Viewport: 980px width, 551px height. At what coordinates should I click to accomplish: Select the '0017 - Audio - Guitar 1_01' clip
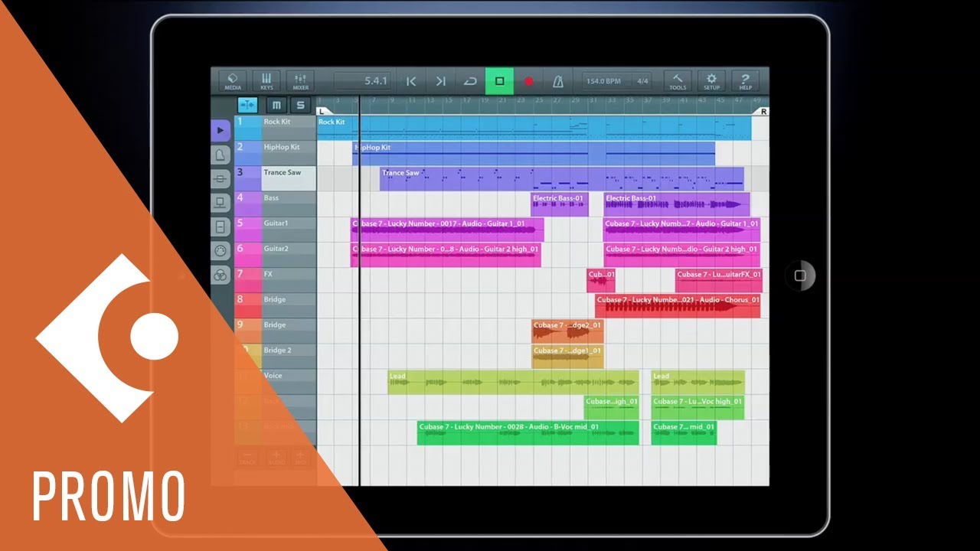click(447, 230)
